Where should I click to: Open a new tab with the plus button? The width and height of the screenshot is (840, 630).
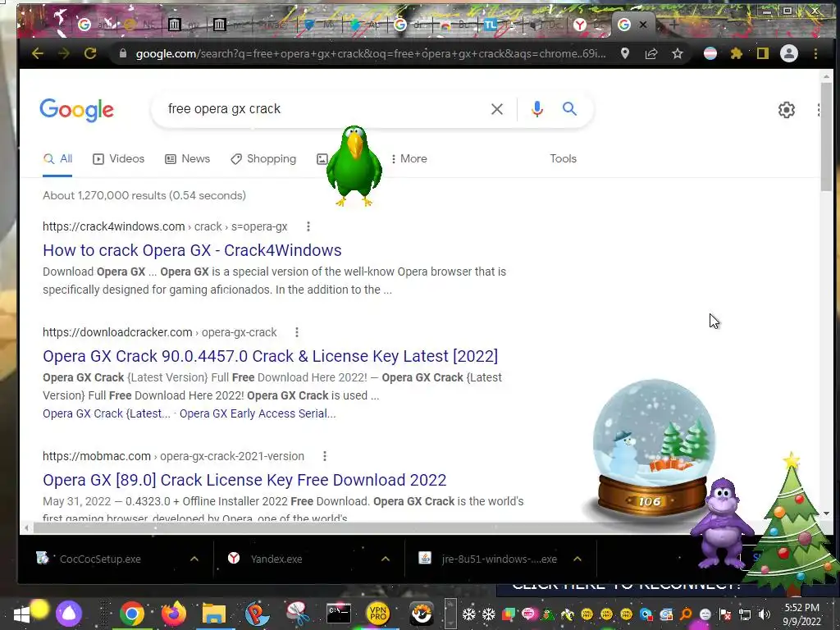point(673,25)
